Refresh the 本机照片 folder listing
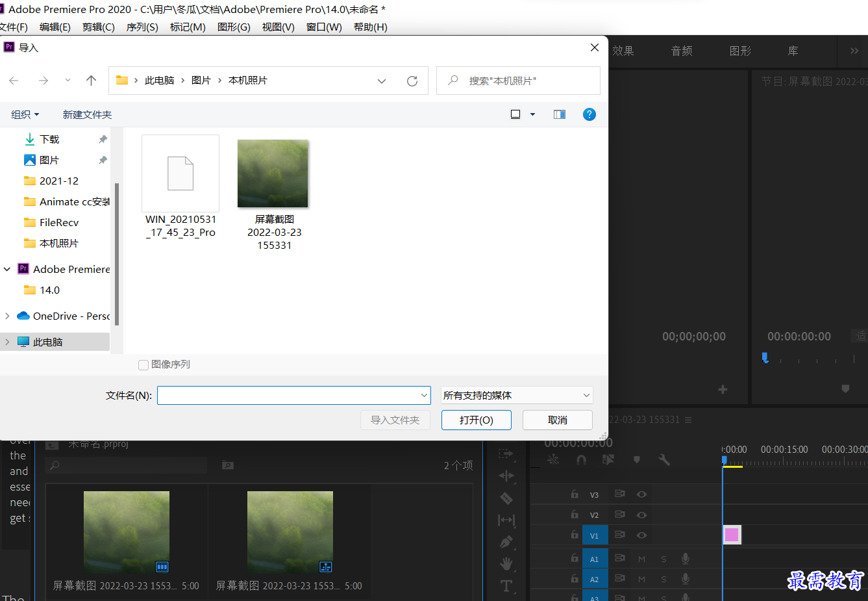The height and width of the screenshot is (601, 868). [x=412, y=81]
